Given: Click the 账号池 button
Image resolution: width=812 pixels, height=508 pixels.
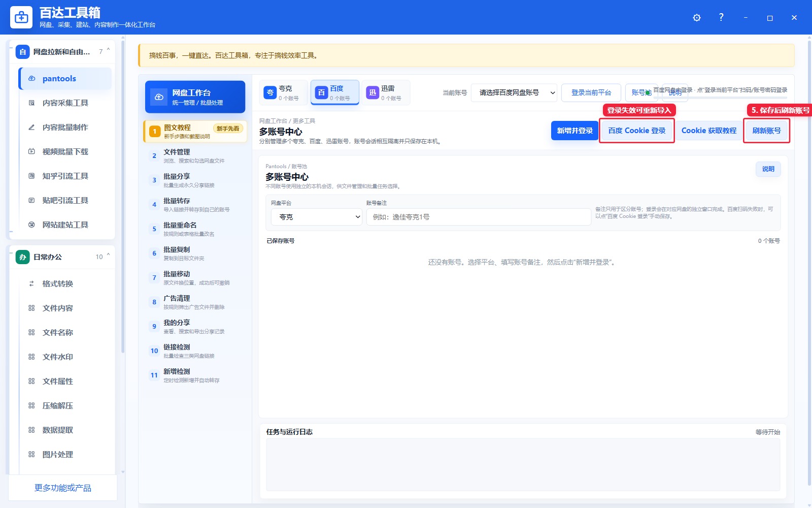Looking at the screenshot, I should tap(641, 93).
